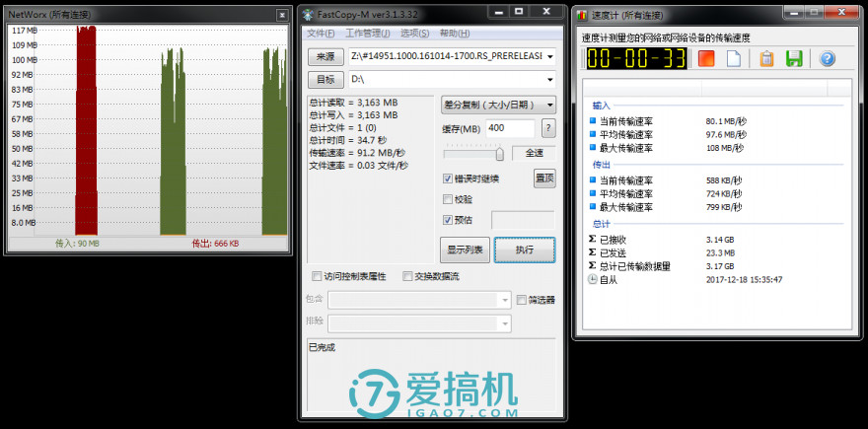Image resolution: width=868 pixels, height=429 pixels.
Task: Close the NetWorx graph window
Action: coord(282,15)
